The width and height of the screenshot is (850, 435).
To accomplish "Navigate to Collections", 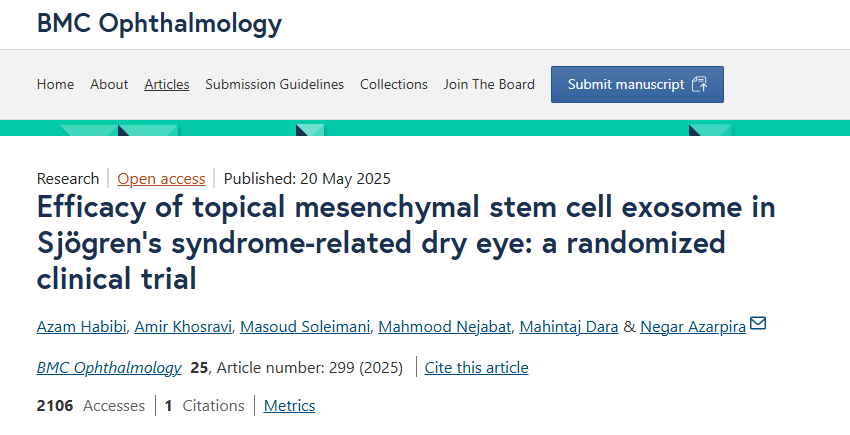I will click(394, 84).
